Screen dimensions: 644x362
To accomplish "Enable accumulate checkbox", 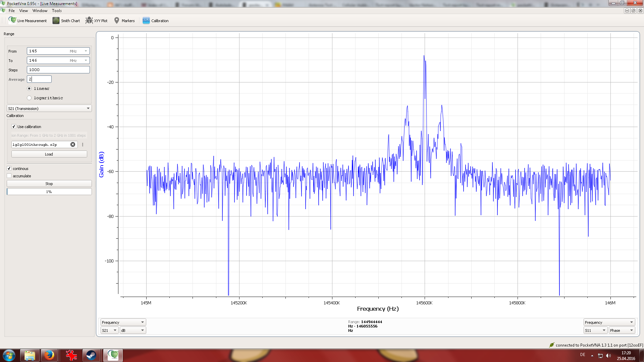I will pos(9,176).
